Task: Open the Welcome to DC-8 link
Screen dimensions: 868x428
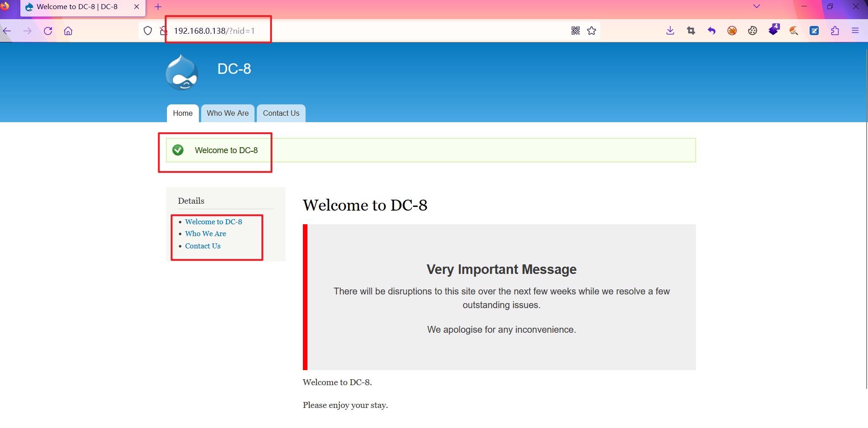Action: tap(213, 222)
